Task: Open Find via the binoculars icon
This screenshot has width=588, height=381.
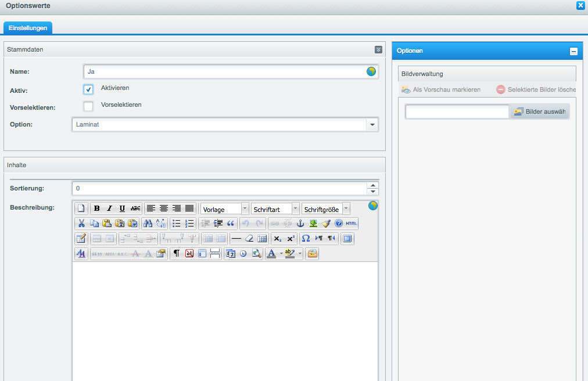Action: click(x=148, y=224)
